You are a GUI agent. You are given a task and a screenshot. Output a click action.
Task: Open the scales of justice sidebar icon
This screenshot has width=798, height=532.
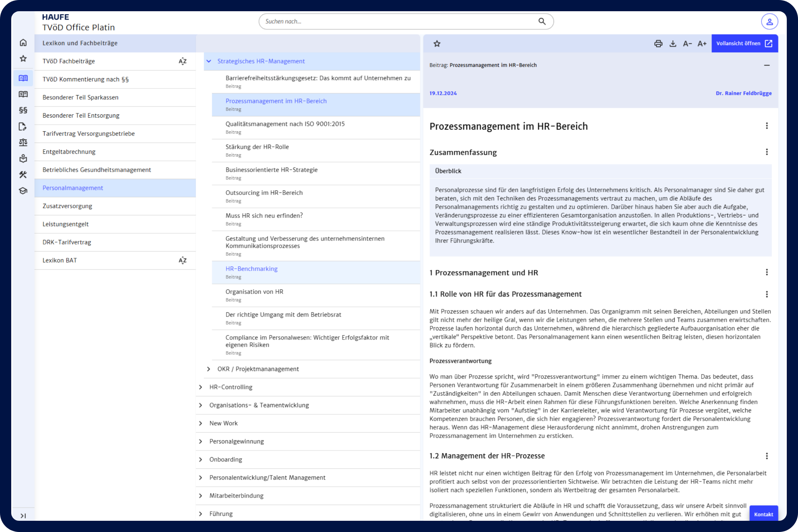click(23, 143)
